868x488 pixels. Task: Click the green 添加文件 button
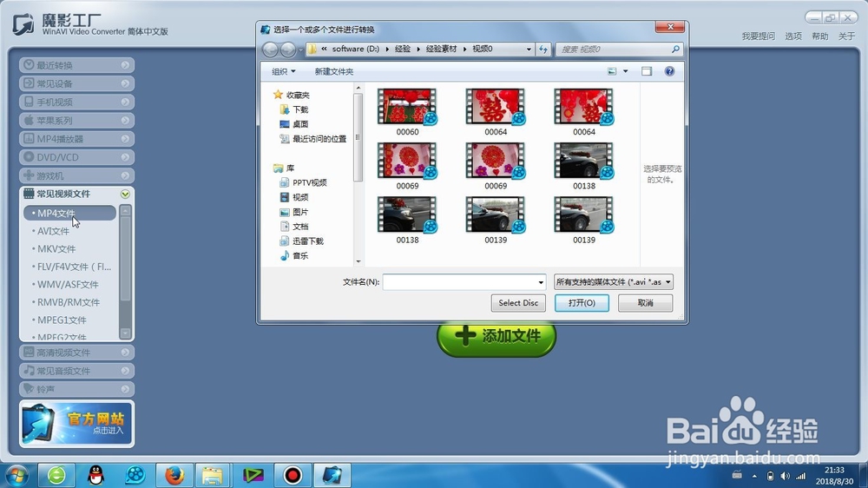point(496,336)
